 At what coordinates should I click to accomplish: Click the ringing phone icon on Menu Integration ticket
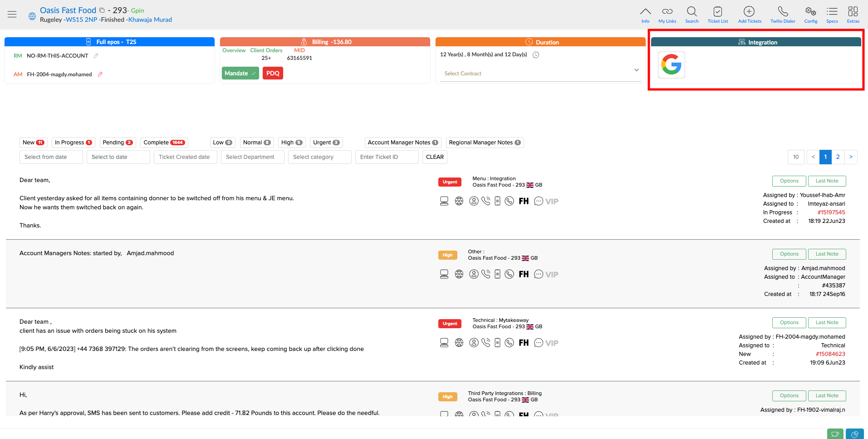pyautogui.click(x=486, y=201)
